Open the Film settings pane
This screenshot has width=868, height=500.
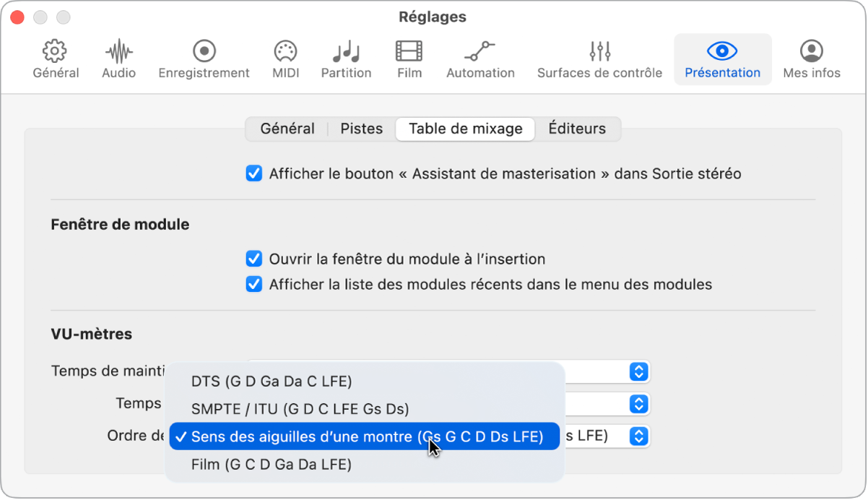point(409,58)
